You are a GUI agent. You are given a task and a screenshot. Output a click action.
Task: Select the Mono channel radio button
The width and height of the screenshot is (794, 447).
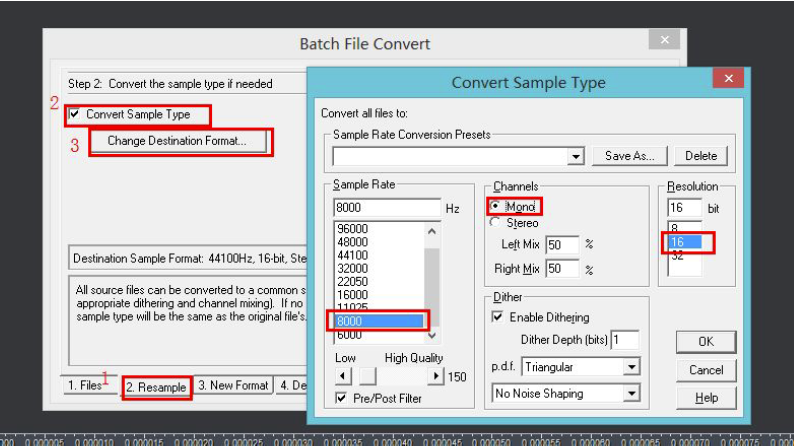[495, 207]
